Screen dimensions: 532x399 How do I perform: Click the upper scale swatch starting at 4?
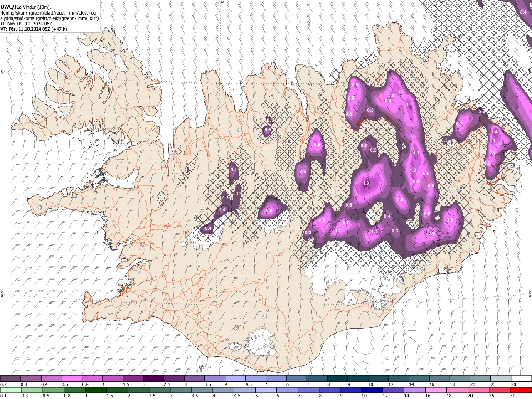[x=234, y=378]
